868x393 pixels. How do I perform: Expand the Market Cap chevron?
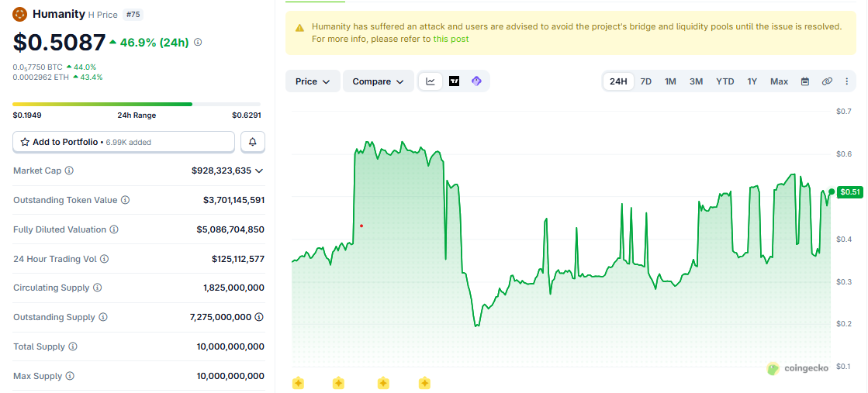coord(258,171)
